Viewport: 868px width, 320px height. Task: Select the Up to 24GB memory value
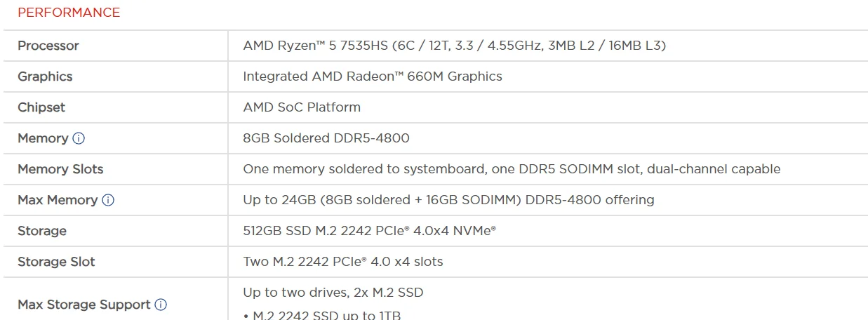tap(448, 200)
